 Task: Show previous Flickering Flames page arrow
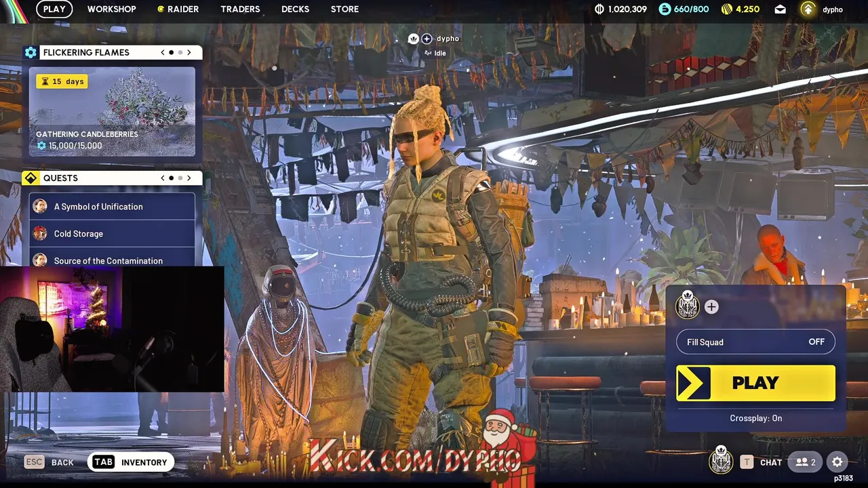click(163, 52)
